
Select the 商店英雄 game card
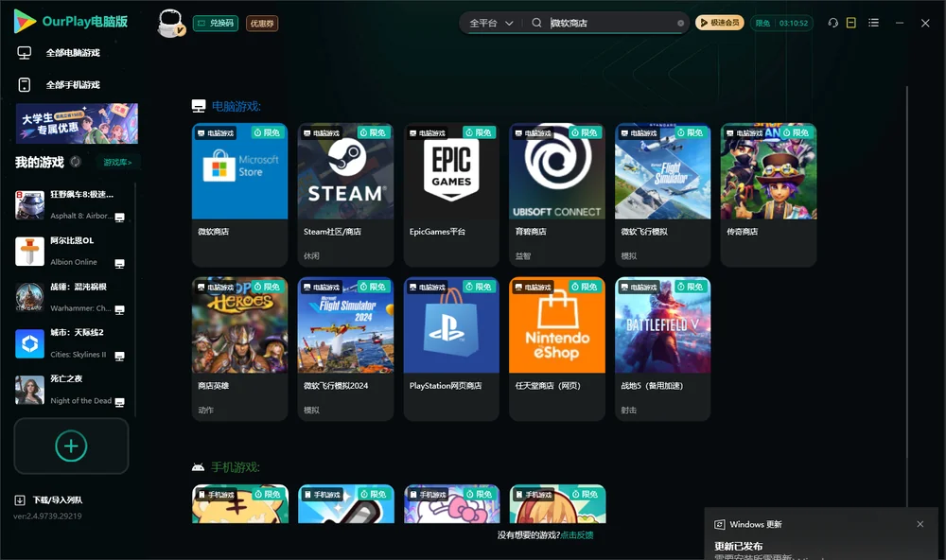[239, 349]
